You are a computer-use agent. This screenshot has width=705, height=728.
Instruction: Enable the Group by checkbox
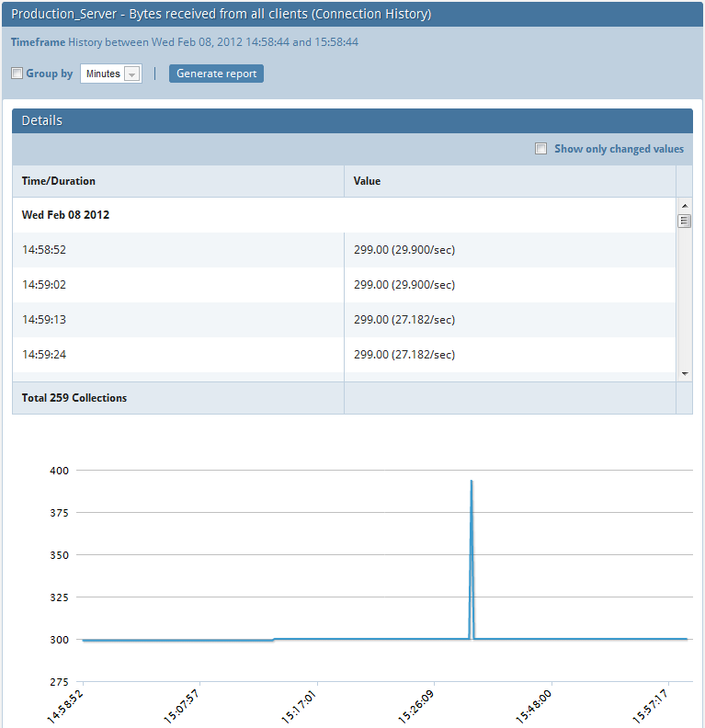click(17, 74)
